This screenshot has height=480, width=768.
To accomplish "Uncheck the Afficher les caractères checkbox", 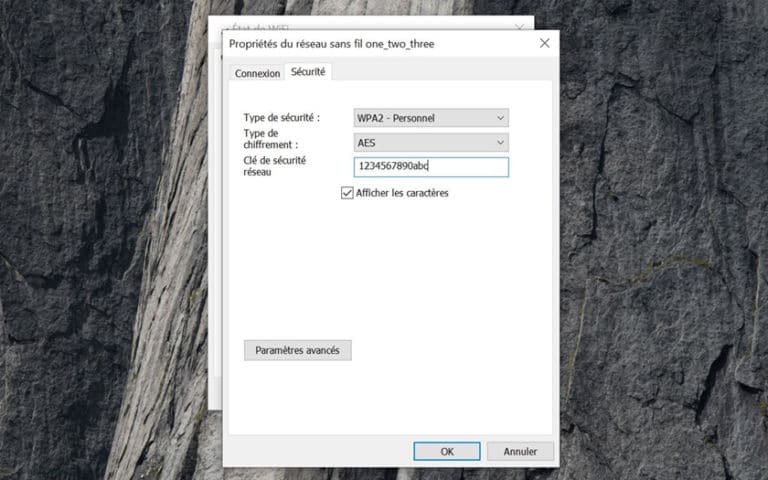I will point(347,193).
